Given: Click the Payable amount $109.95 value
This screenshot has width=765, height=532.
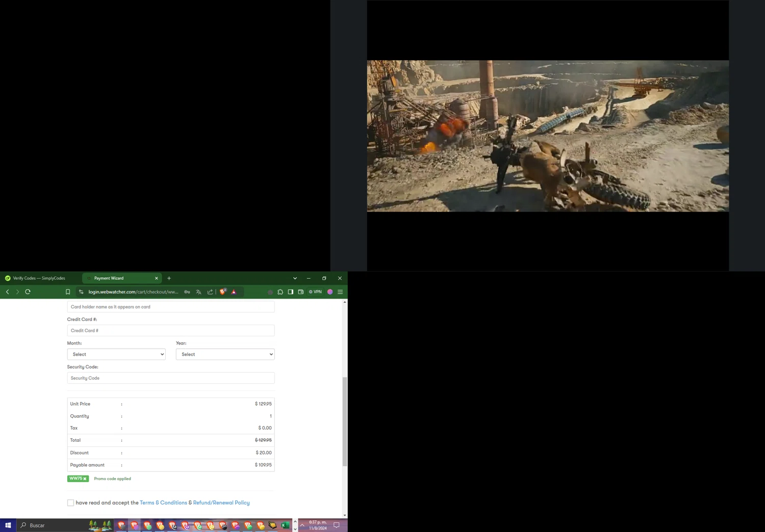Looking at the screenshot, I should click(x=263, y=465).
